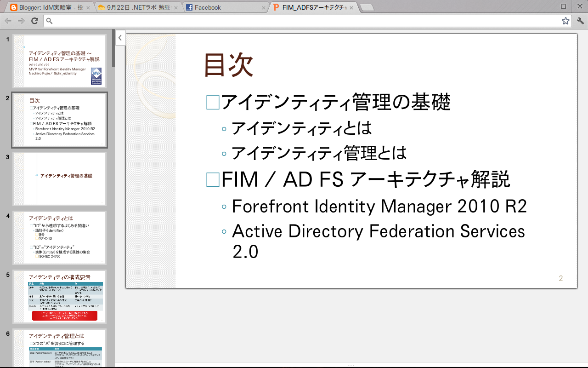Click the search magnifier in the address bar
Image resolution: width=588 pixels, height=368 pixels.
(50, 21)
